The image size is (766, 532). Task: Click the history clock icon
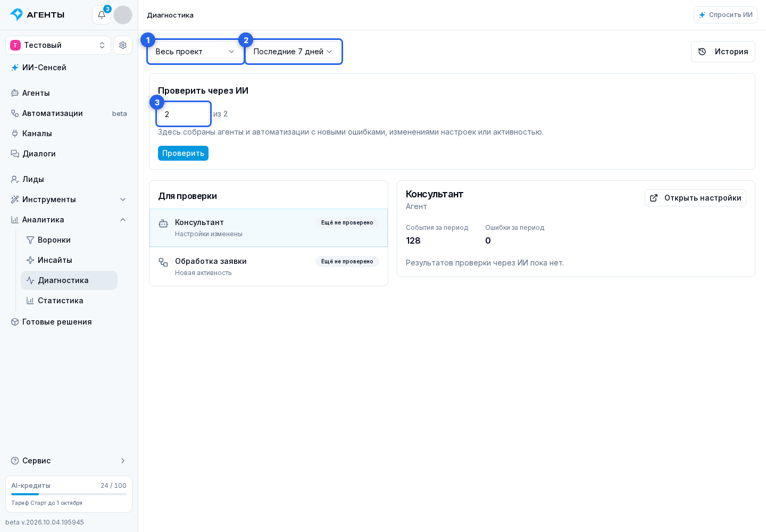(x=702, y=52)
